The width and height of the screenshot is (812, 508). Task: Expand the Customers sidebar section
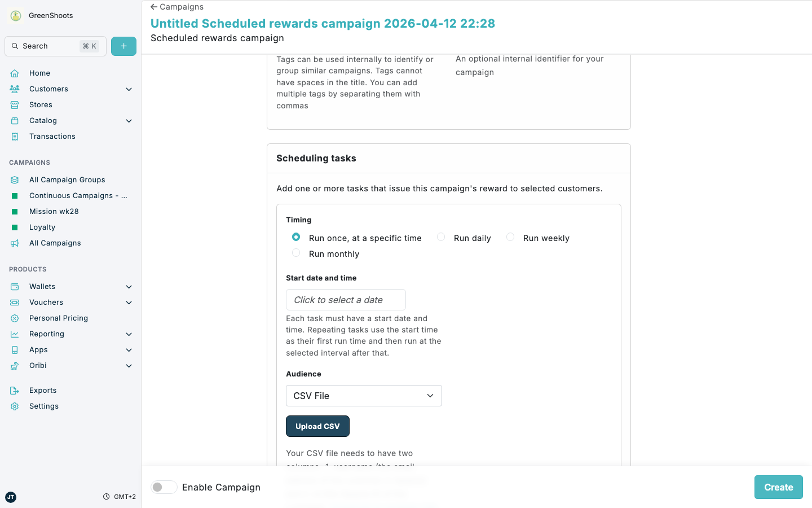pos(129,89)
